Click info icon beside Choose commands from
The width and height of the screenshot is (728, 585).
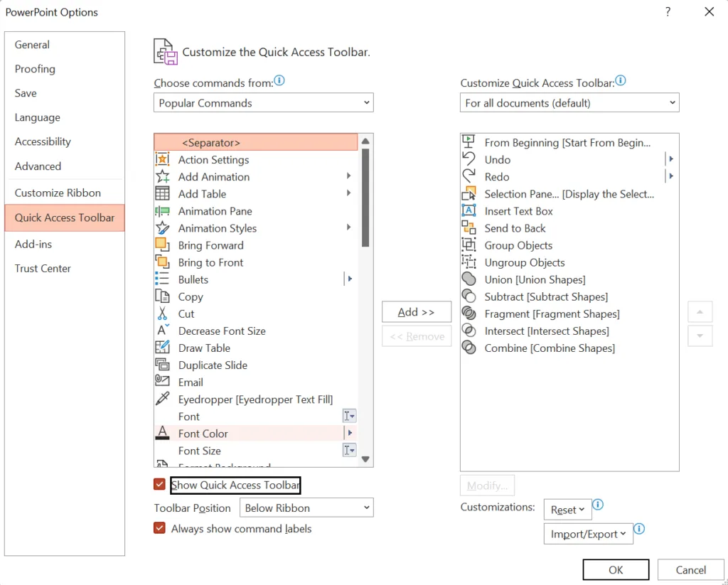pos(279,81)
